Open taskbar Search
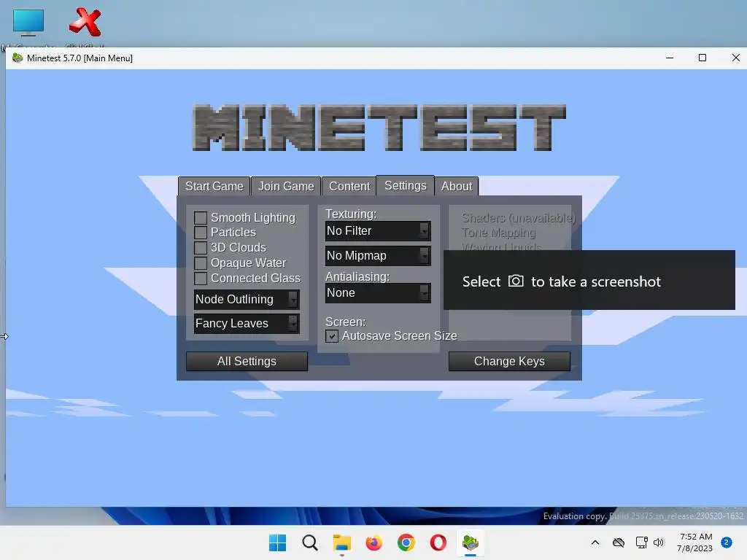The height and width of the screenshot is (560, 747). pyautogui.click(x=309, y=542)
